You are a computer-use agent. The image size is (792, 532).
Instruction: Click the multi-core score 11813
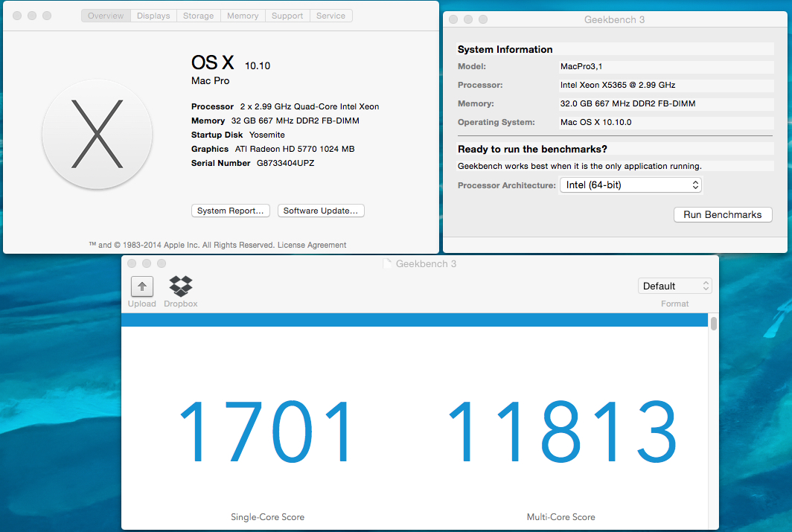(x=563, y=431)
